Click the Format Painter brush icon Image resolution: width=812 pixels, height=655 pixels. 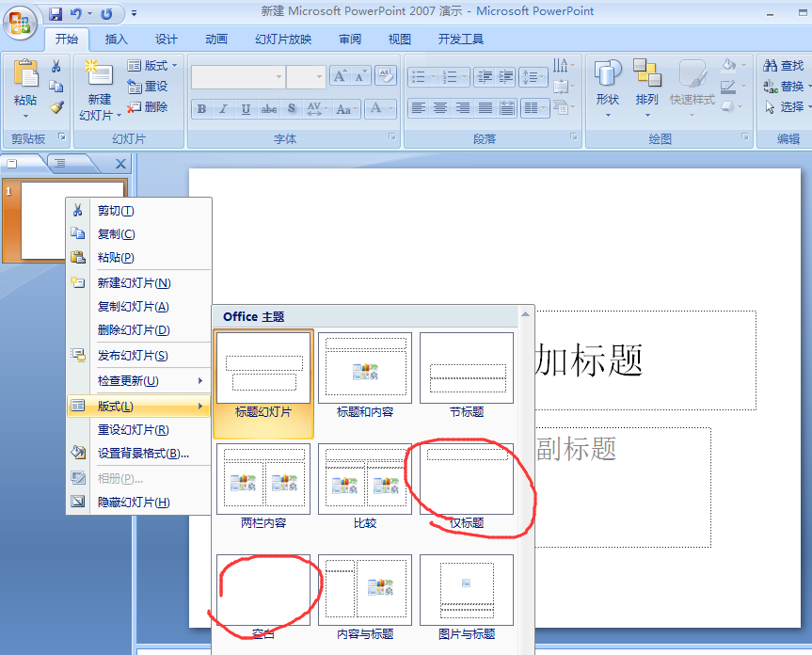coord(56,107)
